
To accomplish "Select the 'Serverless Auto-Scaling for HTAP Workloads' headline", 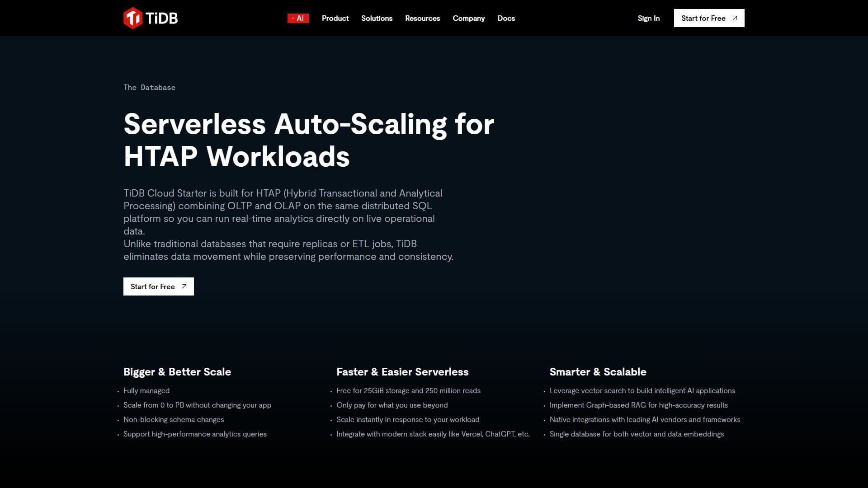I will [309, 140].
